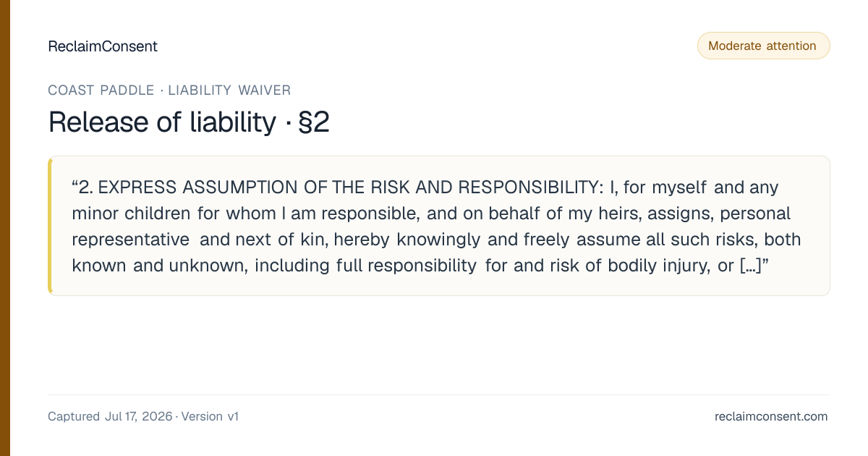868x456 pixels.
Task: Click the divider line above the footer
Action: coord(438,394)
